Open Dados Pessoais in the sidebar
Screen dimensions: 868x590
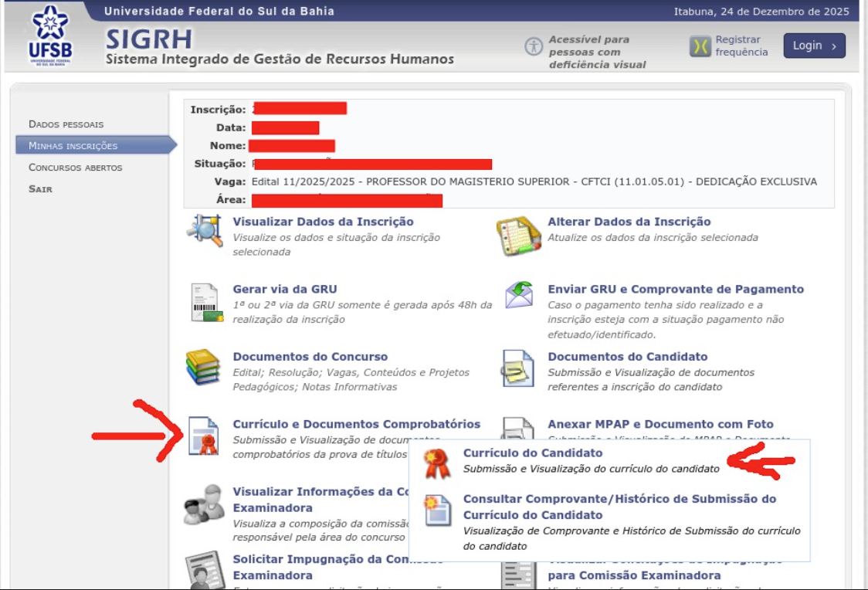[66, 124]
